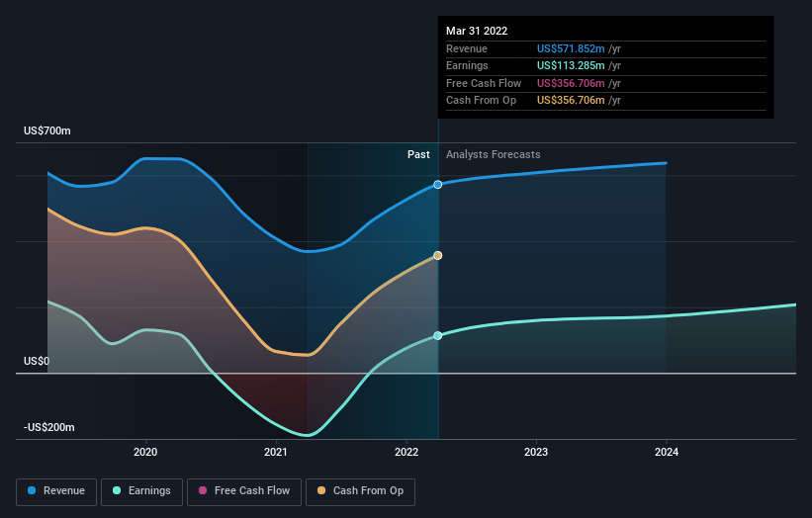
Task: Click the Mar 31 2022 tooltip date
Action: 477,31
